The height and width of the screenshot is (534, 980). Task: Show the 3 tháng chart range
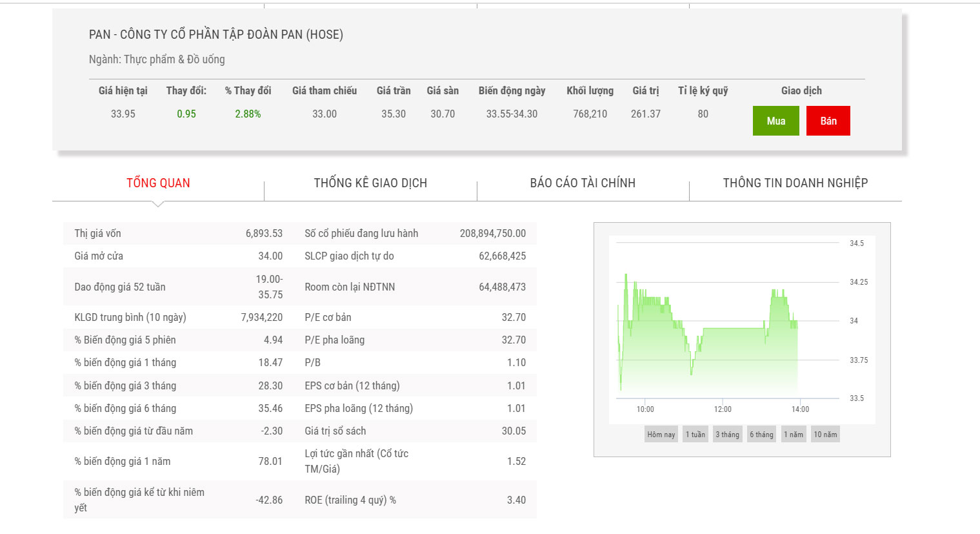[727, 435]
